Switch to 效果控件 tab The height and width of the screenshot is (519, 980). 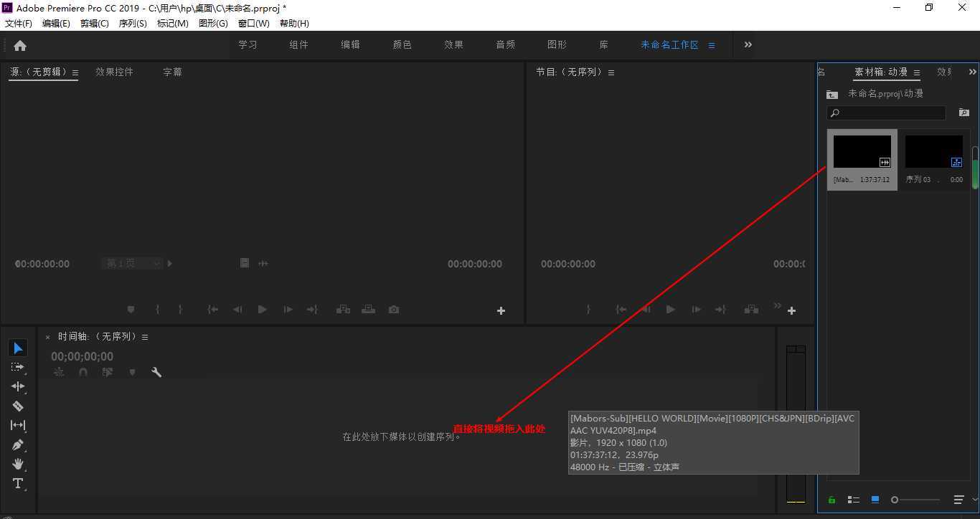coord(115,72)
